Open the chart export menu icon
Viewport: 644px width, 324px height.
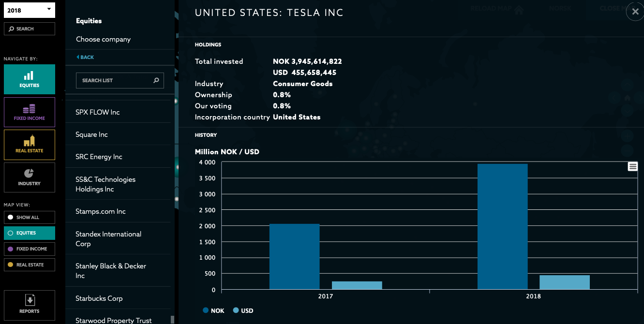click(x=632, y=166)
